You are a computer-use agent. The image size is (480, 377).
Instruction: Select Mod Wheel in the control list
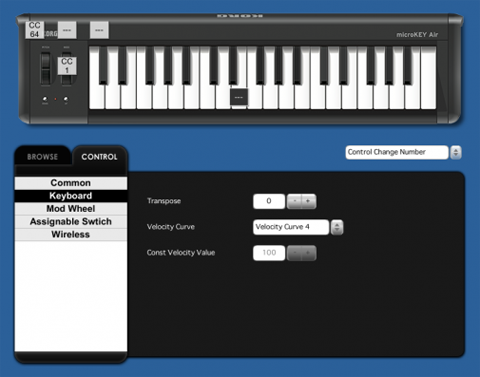click(71, 209)
